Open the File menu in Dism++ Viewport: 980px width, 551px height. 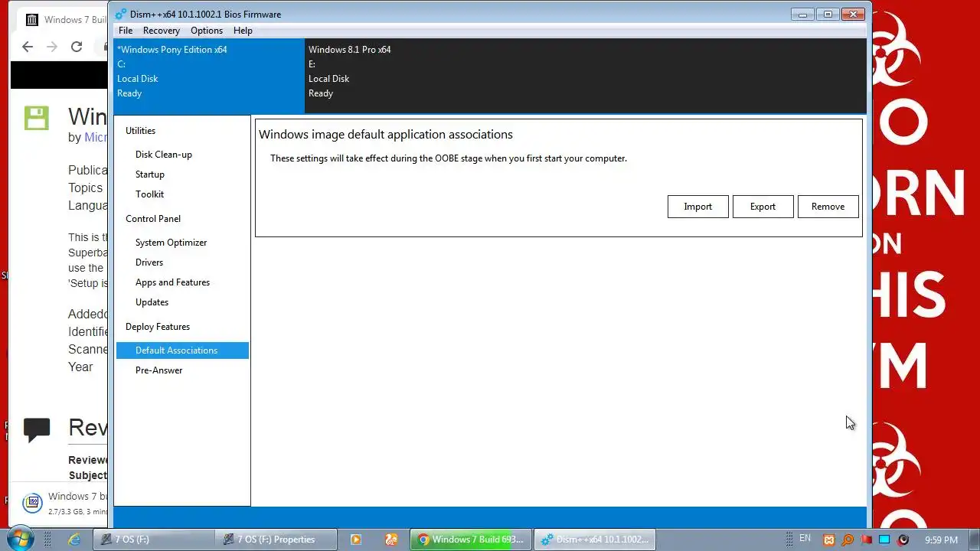tap(126, 31)
